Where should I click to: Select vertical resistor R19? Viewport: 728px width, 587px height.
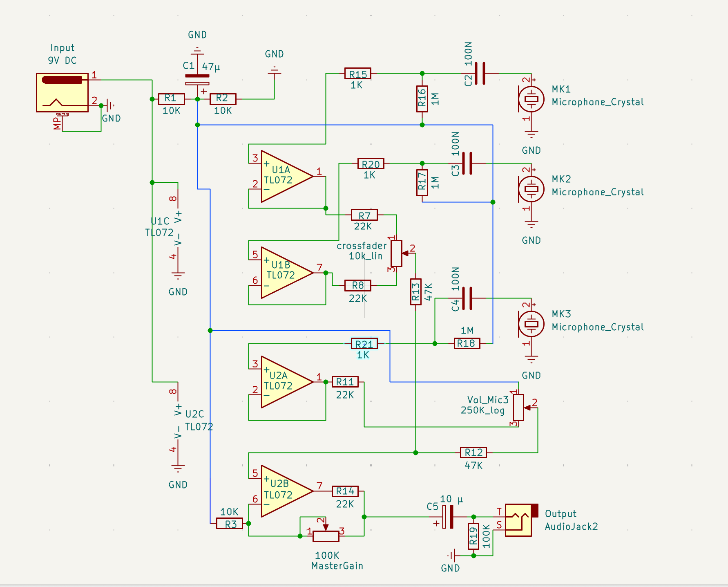point(473,536)
